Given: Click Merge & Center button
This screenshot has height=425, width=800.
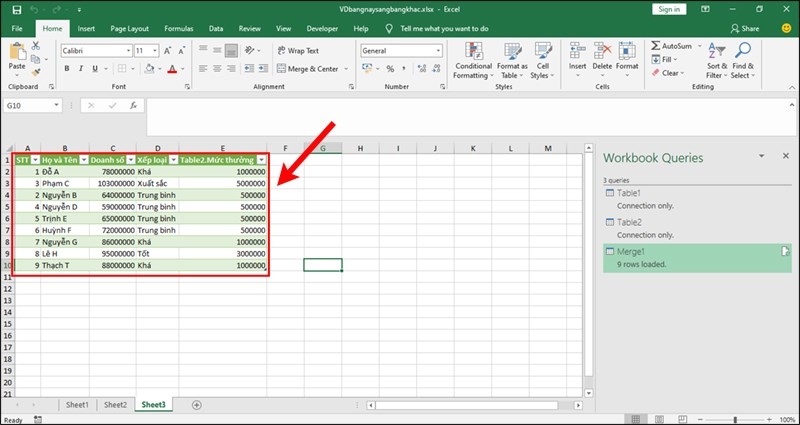Looking at the screenshot, I should click(308, 68).
